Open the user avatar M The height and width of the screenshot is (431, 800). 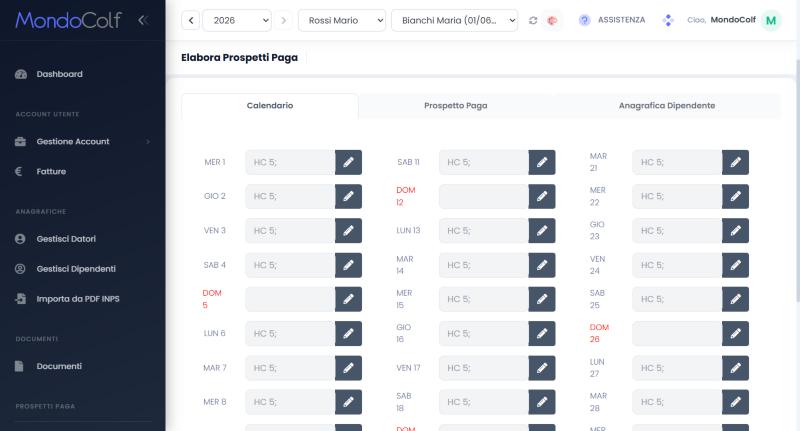(771, 20)
